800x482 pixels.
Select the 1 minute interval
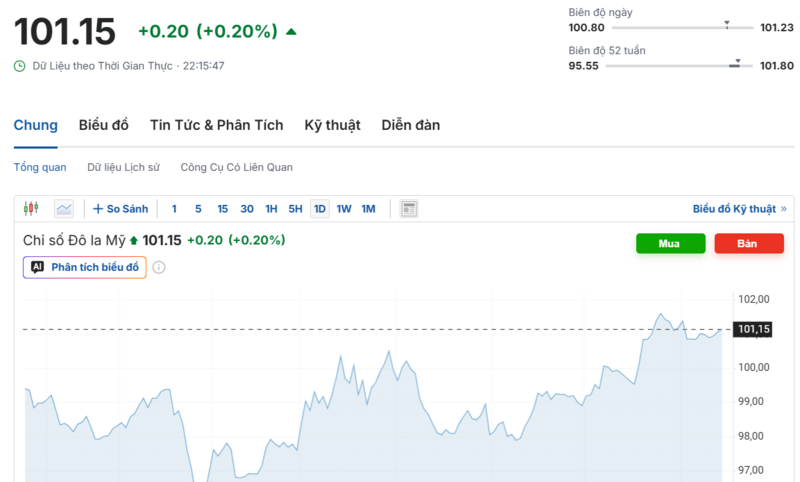pyautogui.click(x=174, y=209)
